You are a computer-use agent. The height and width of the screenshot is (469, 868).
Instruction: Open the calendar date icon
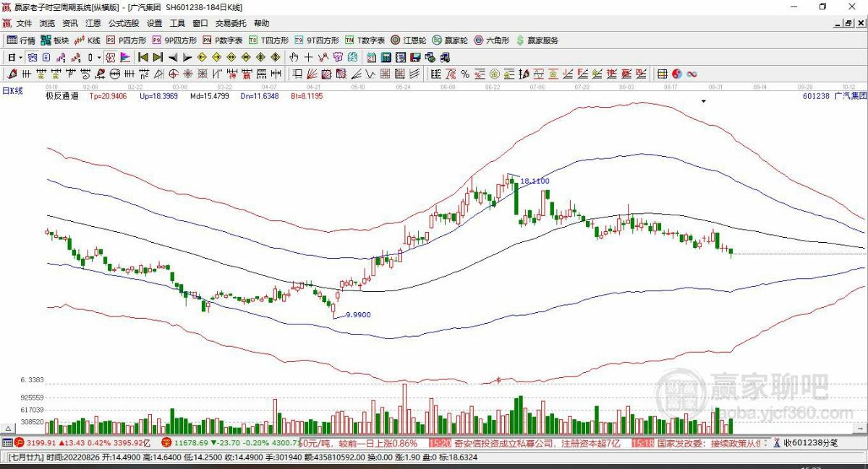click(x=371, y=56)
